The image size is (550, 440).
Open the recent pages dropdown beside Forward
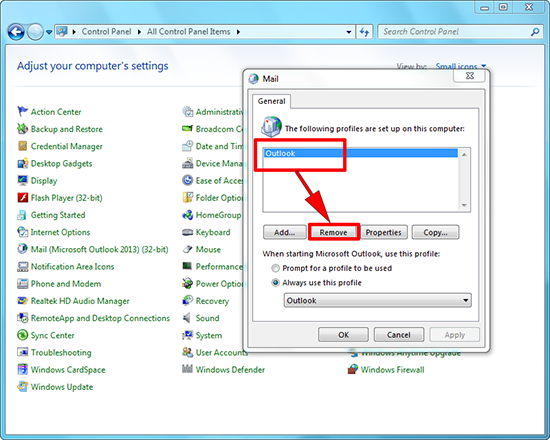coord(49,32)
